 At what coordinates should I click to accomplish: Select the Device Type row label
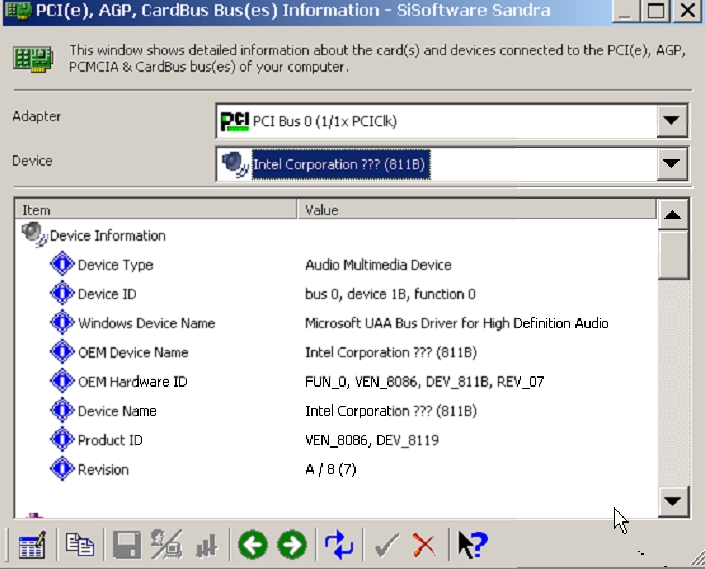(116, 265)
